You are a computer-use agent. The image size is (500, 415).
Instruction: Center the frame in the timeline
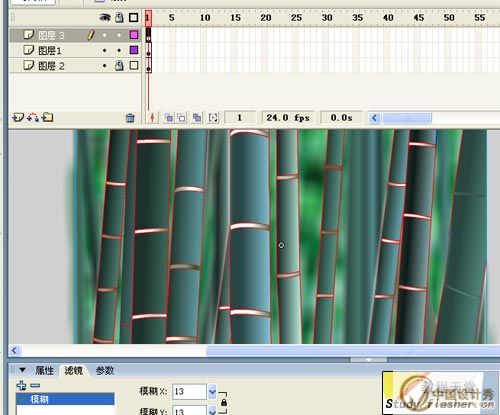[152, 118]
